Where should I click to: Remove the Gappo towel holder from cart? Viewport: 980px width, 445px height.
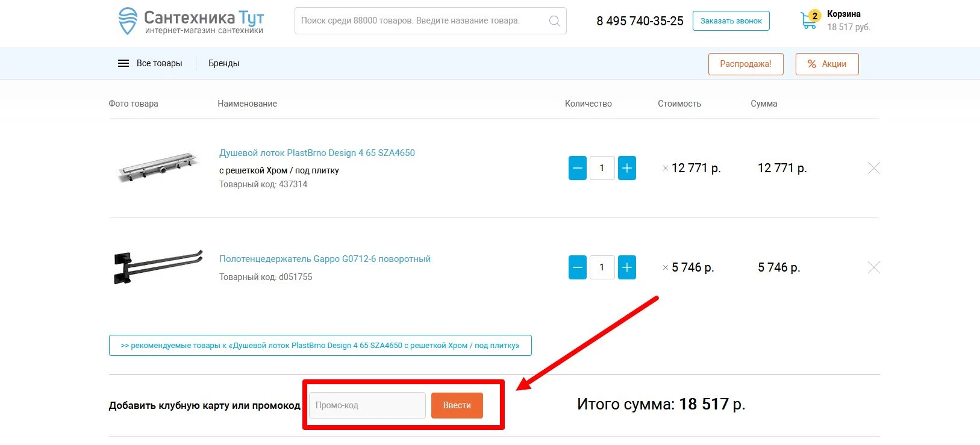[873, 267]
